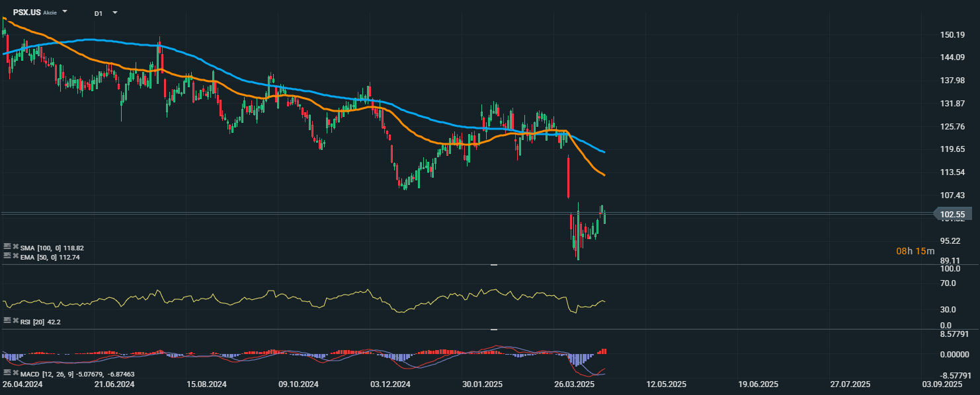Delete the MACD indicator via X icon
Image resolution: width=980 pixels, height=395 pixels.
(x=15, y=374)
